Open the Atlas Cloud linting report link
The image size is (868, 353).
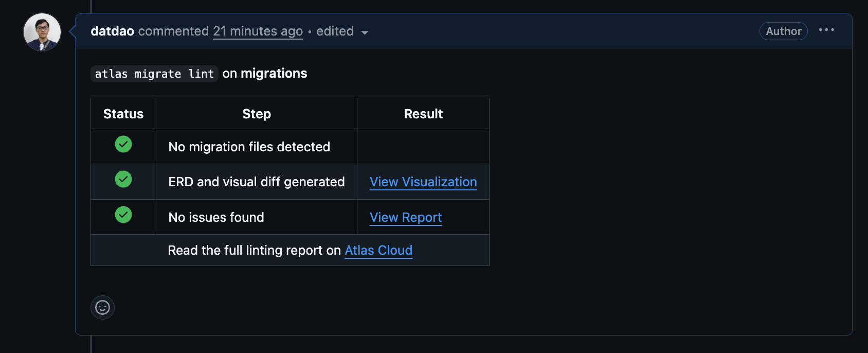click(x=378, y=251)
